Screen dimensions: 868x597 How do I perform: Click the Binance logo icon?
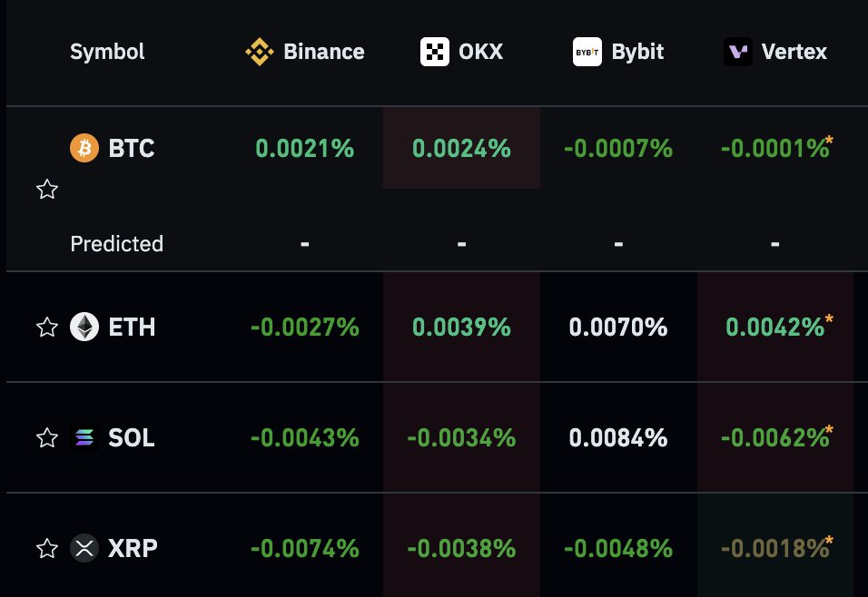point(260,52)
